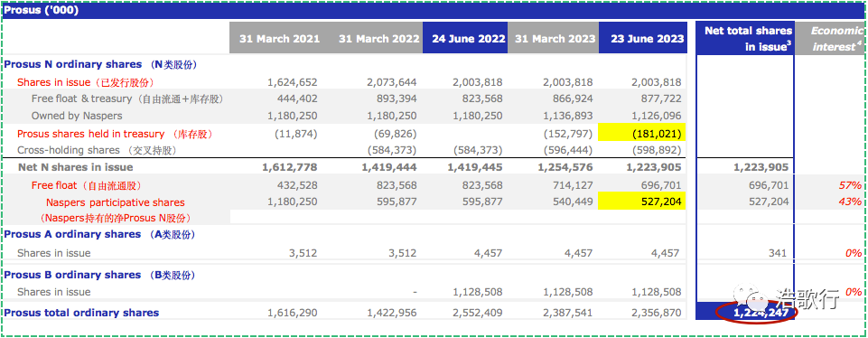Select the red 57% economic interest value

pyautogui.click(x=849, y=185)
